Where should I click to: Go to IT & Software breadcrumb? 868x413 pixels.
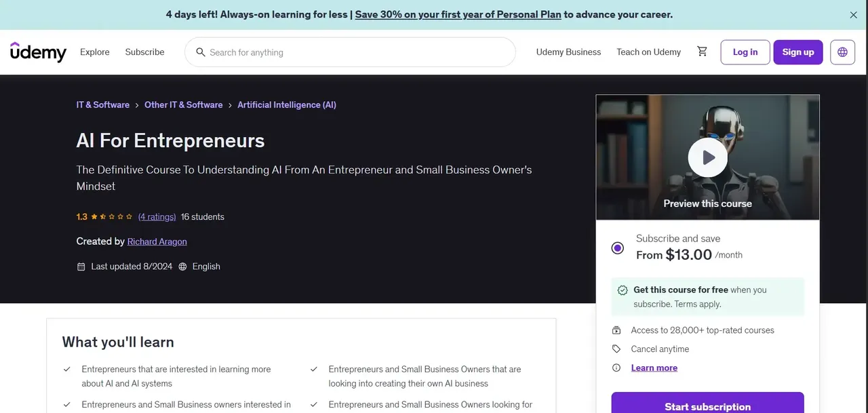(103, 105)
